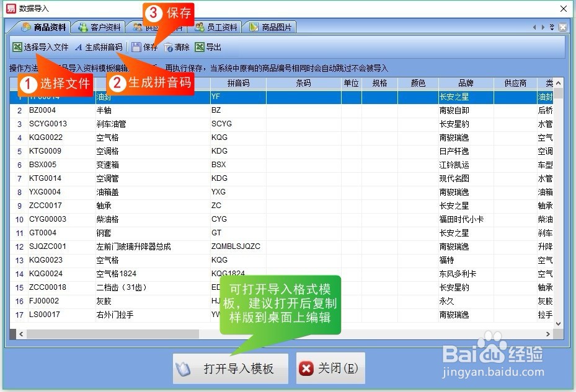The height and width of the screenshot is (392, 576).
Task: Switch to the 商品图片 tab
Action: click(x=270, y=27)
